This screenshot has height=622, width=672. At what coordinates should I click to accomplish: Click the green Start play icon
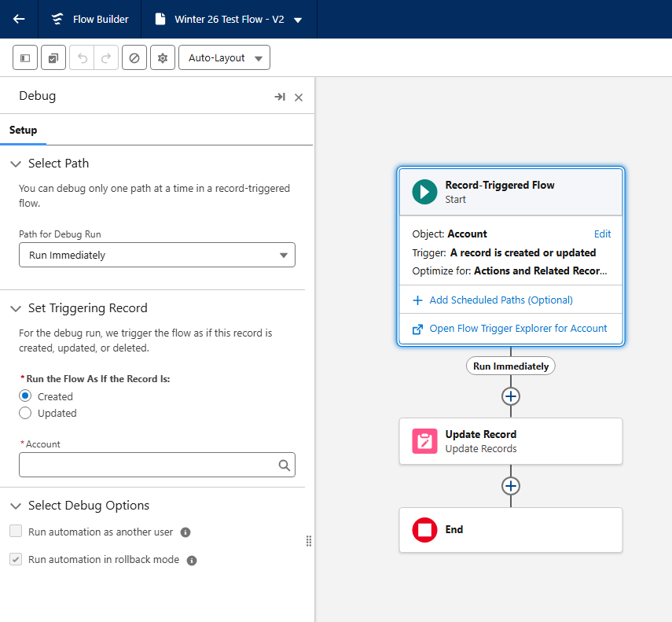coord(424,192)
